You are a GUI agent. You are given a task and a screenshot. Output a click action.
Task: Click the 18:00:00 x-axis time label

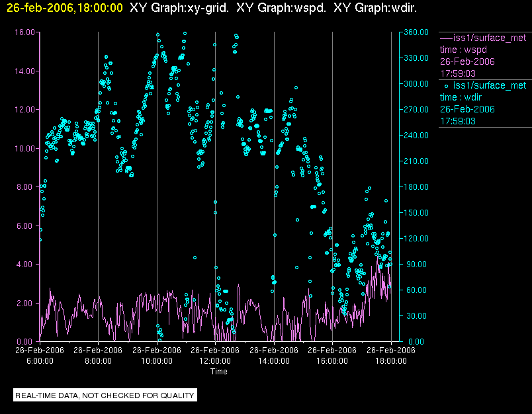[390, 361]
